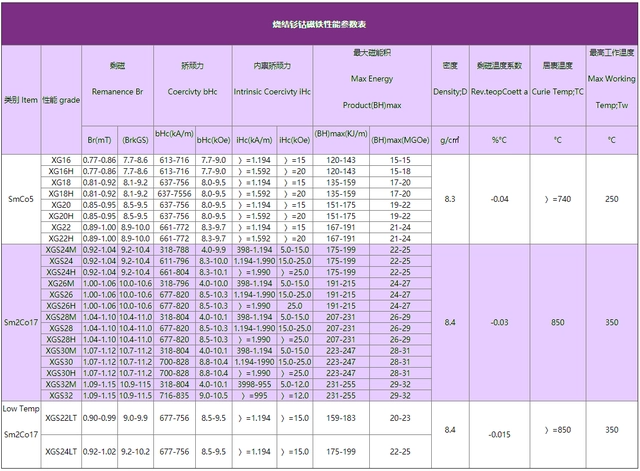Select the 8.3 density value cell
640x471 pixels.
pos(449,199)
